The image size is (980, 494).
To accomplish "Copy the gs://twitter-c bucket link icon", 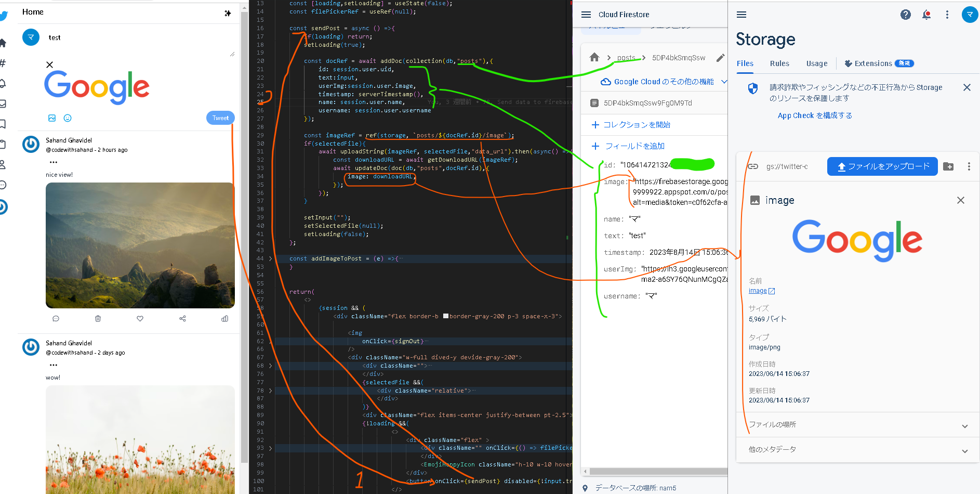I will tap(752, 166).
